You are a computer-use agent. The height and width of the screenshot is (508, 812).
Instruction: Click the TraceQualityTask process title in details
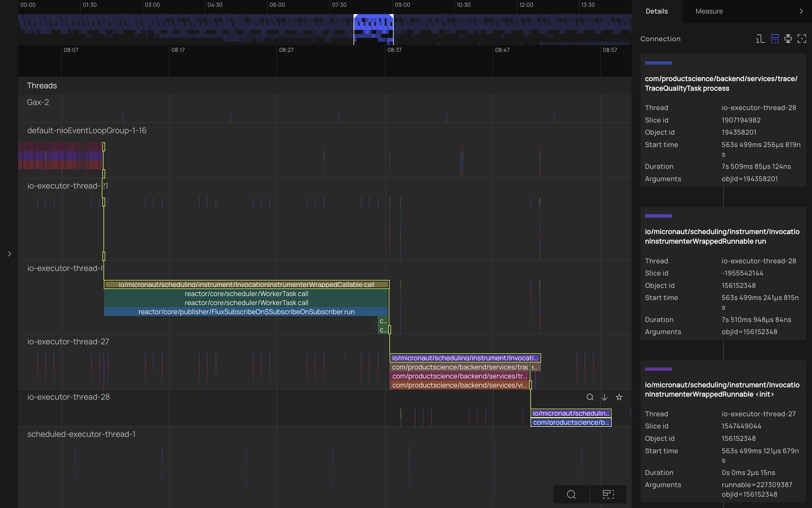[x=721, y=83]
